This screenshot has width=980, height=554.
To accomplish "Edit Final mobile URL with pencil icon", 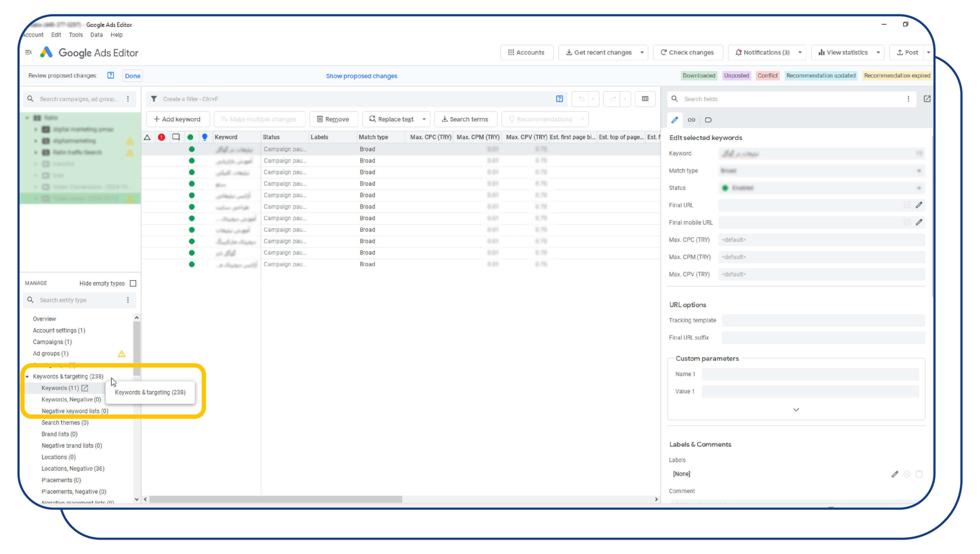I will [x=919, y=222].
